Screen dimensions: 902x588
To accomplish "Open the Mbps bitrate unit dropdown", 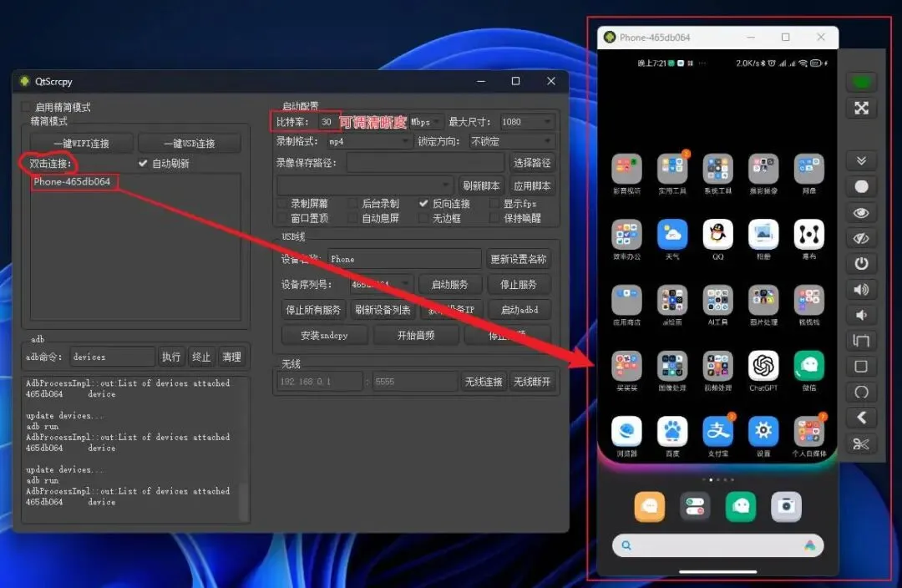I will [x=425, y=122].
